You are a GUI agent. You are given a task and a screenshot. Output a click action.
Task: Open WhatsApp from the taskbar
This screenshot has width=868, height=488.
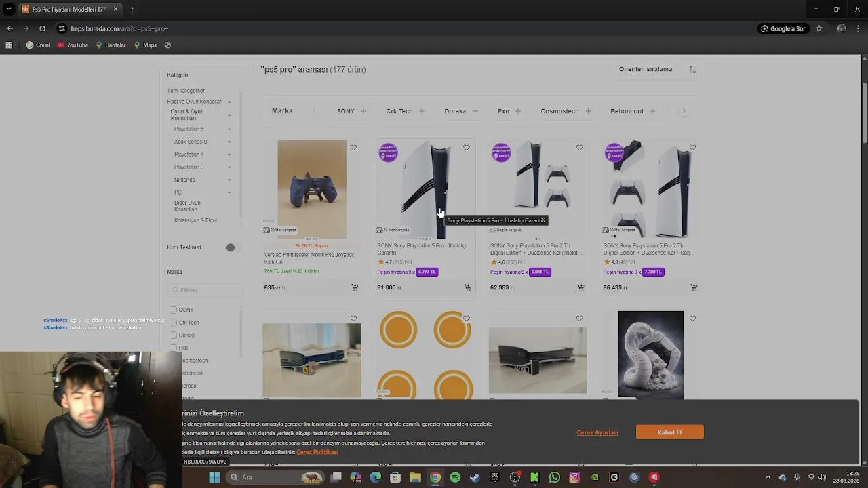pyautogui.click(x=555, y=477)
